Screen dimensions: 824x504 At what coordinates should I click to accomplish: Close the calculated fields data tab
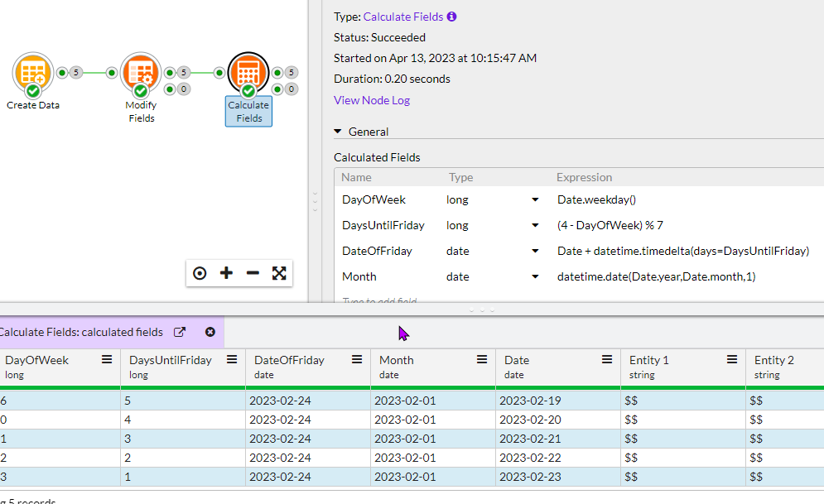pyautogui.click(x=210, y=332)
